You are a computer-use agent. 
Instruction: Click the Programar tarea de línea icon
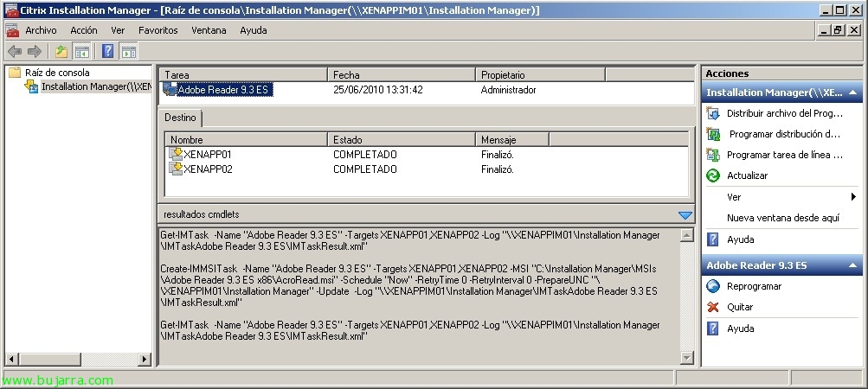(713, 155)
